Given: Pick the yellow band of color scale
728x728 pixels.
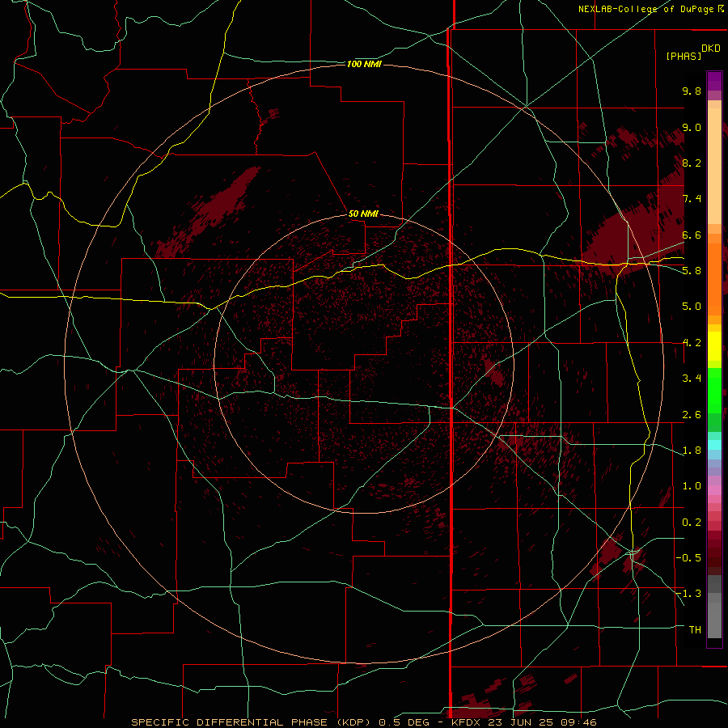Looking at the screenshot, I should point(714,346).
